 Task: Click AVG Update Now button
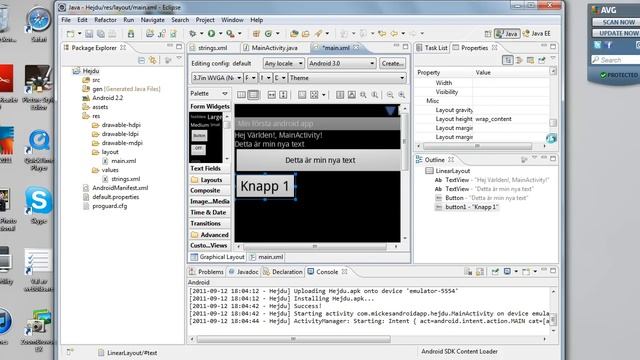click(x=616, y=33)
